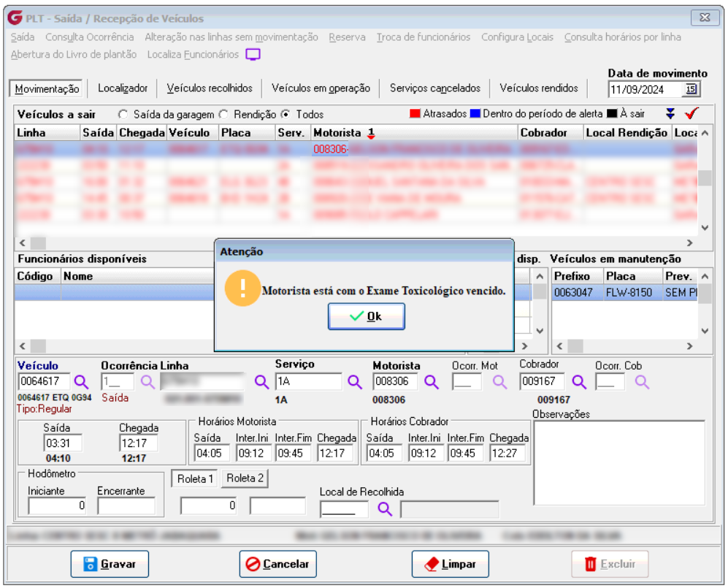
Task: Click Serviço field containing 1A
Action: tap(309, 382)
